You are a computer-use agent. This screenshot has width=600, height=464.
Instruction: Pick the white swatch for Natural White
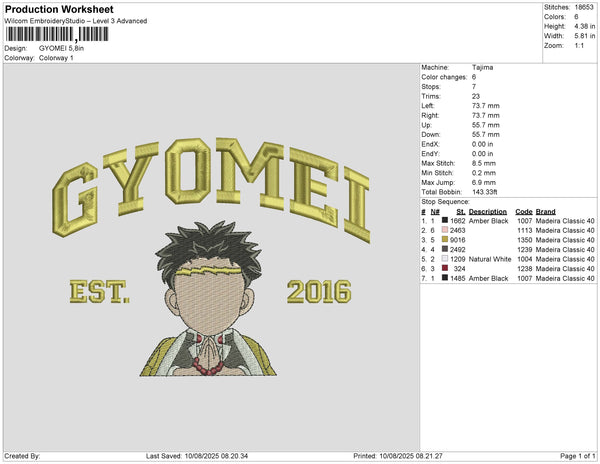pyautogui.click(x=445, y=259)
